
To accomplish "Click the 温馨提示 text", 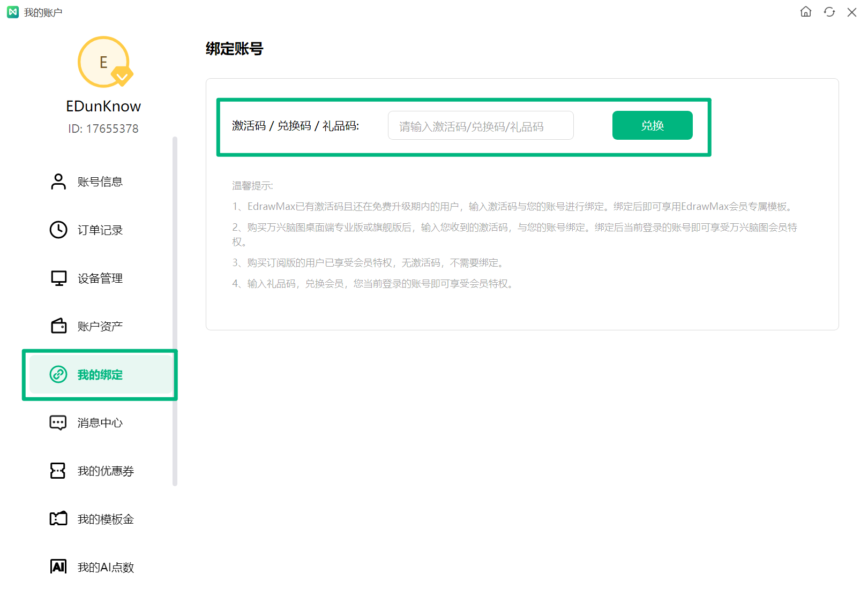I will (252, 186).
